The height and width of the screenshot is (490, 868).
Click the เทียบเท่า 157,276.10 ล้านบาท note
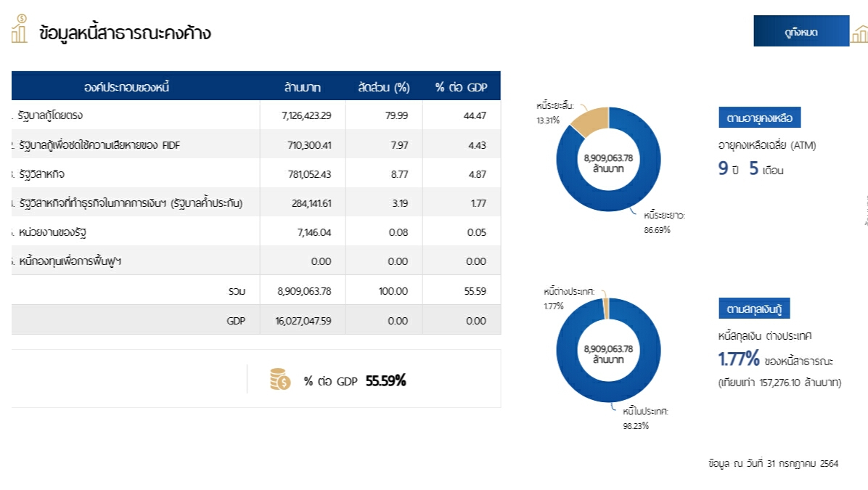(x=779, y=383)
